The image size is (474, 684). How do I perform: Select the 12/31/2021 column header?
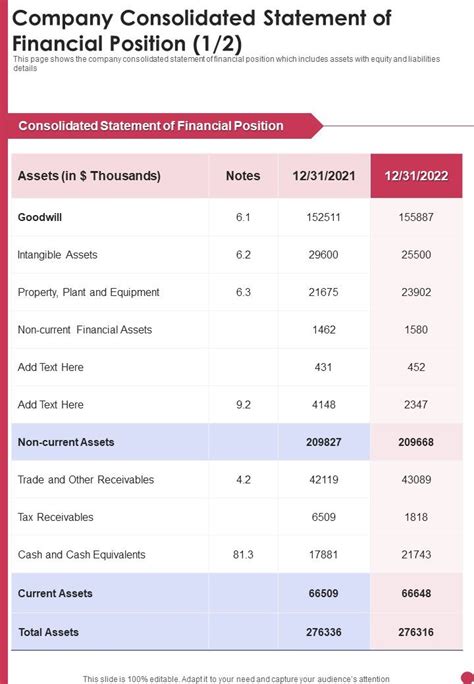coord(324,176)
